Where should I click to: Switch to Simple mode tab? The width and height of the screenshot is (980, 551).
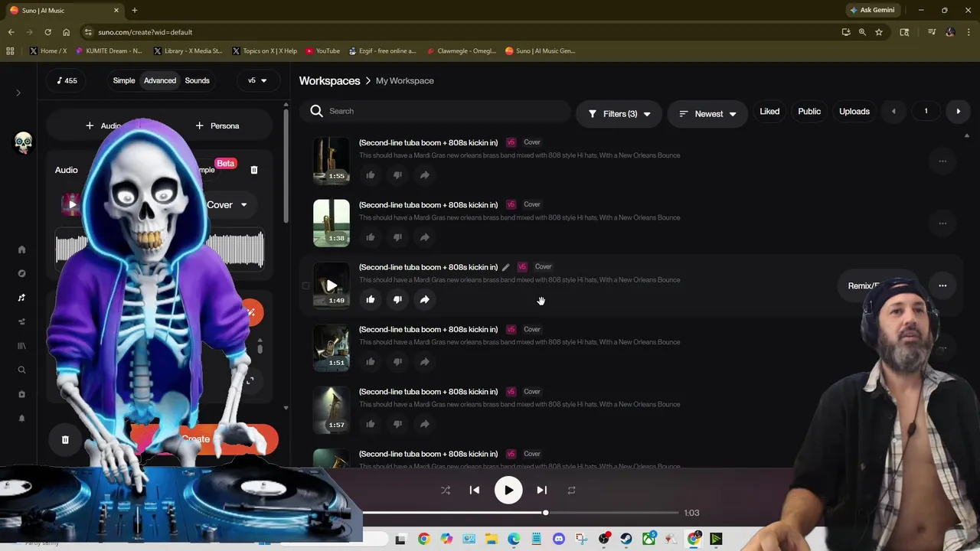[x=124, y=80]
